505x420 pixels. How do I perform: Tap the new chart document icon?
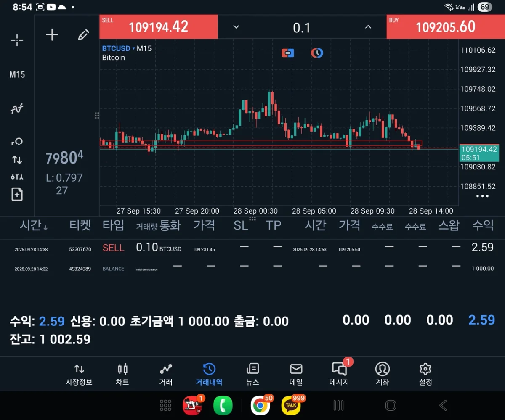(17, 194)
